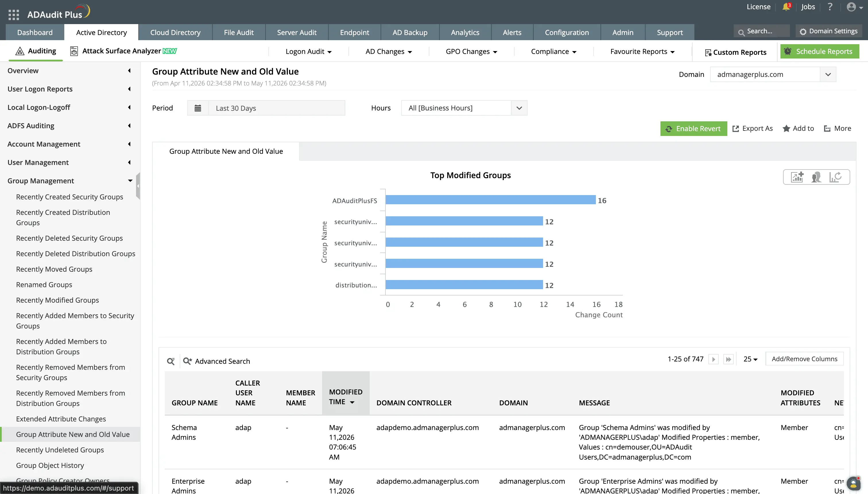Click the Custom Reports icon
Image resolution: width=868 pixels, height=494 pixels.
(x=708, y=52)
